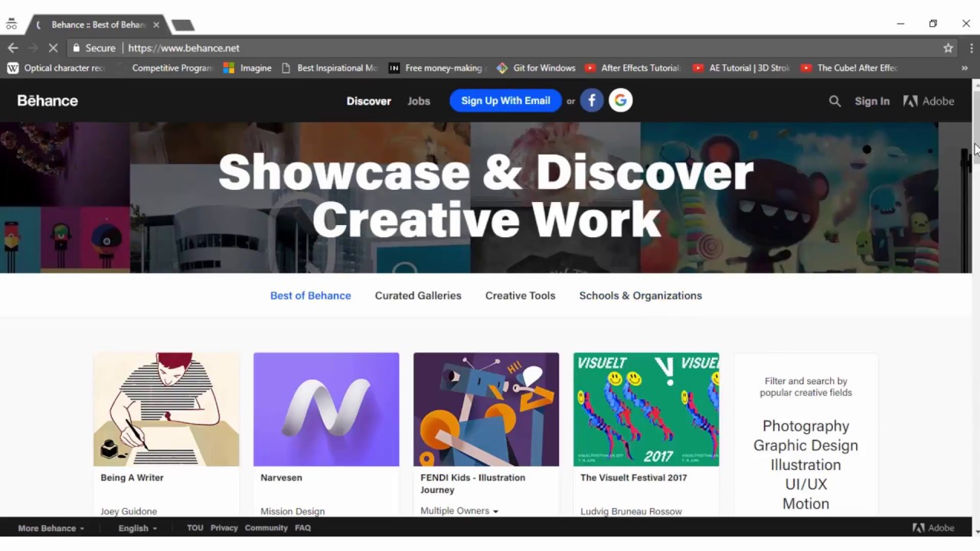Click The Visuelt Festival 2017 title
Screen dimensions: 980x551
pyautogui.click(x=633, y=478)
